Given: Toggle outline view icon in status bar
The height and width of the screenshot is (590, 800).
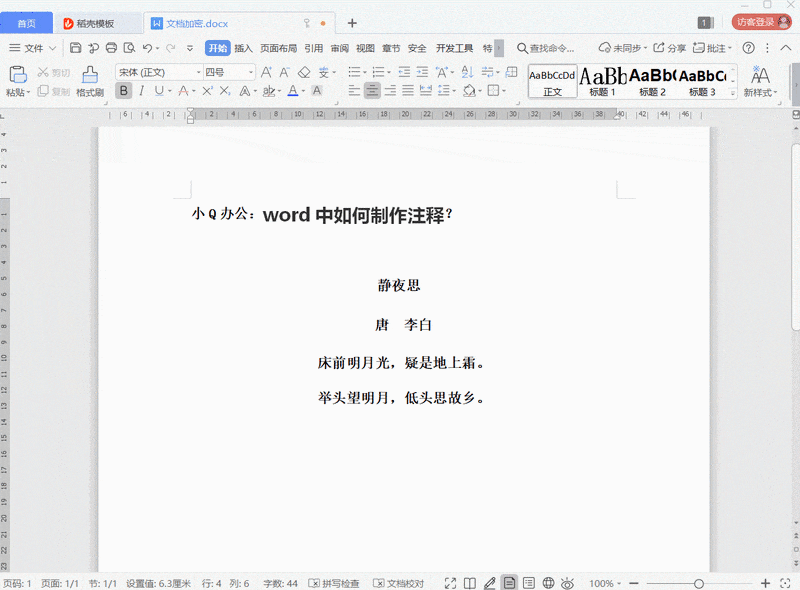Looking at the screenshot, I should pyautogui.click(x=529, y=583).
